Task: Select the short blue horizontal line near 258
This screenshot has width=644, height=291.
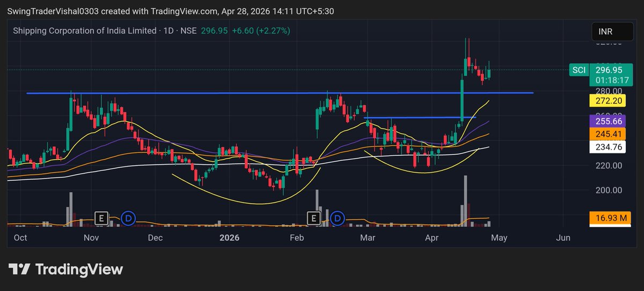Action: pyautogui.click(x=420, y=117)
